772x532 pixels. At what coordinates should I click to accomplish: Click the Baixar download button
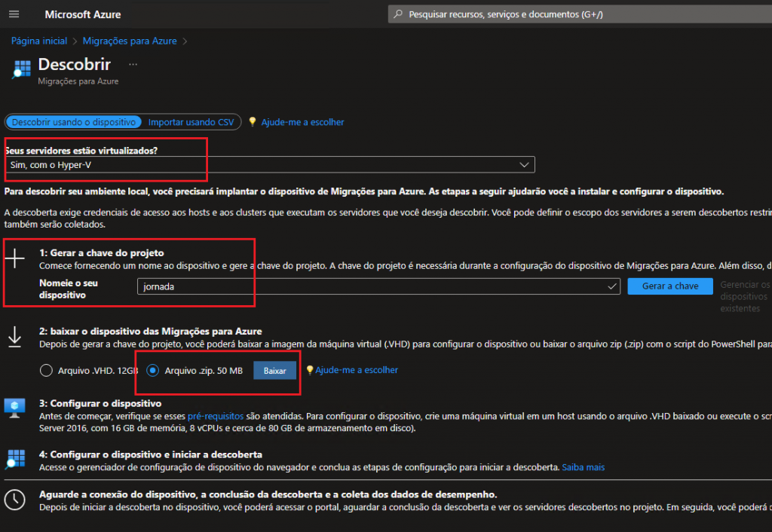(x=274, y=371)
